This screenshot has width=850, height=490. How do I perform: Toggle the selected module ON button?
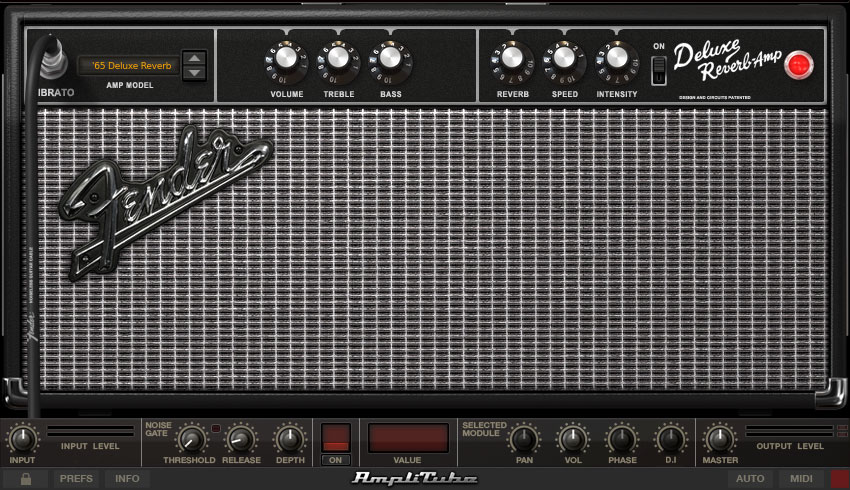[336, 460]
